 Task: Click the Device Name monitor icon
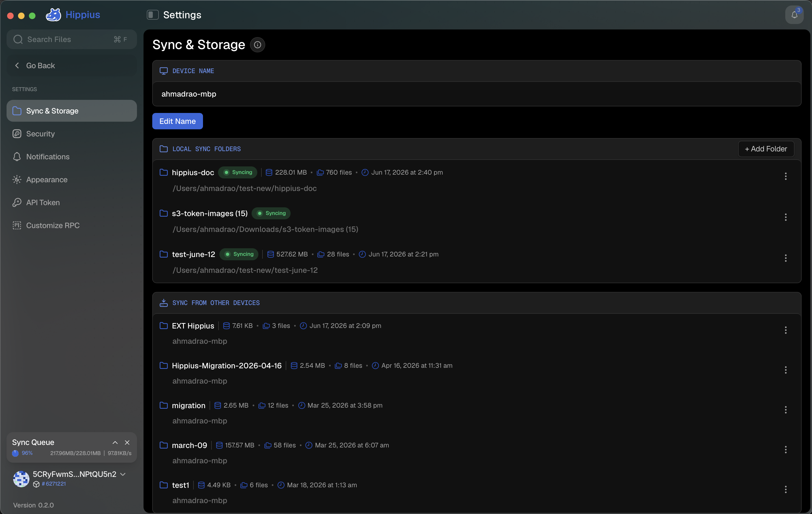point(163,71)
